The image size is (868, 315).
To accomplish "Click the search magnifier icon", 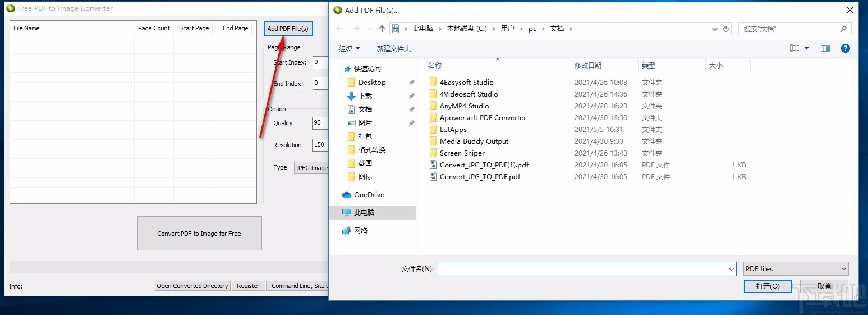I will (843, 29).
